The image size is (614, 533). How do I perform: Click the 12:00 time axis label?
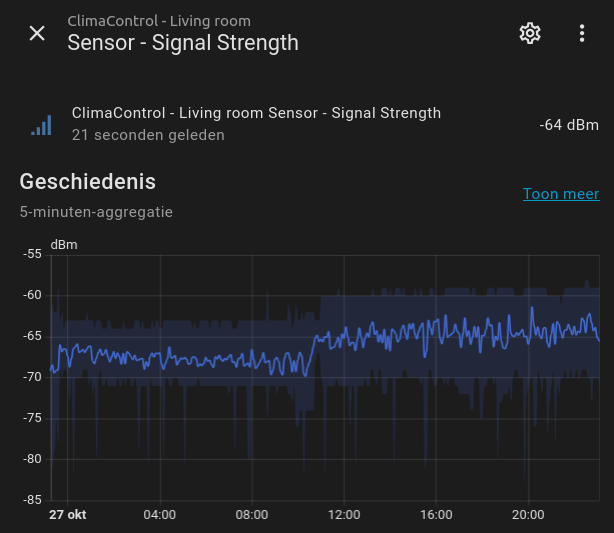pyautogui.click(x=343, y=515)
